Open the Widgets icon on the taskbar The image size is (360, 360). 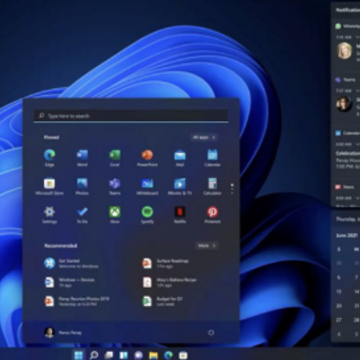124,355
